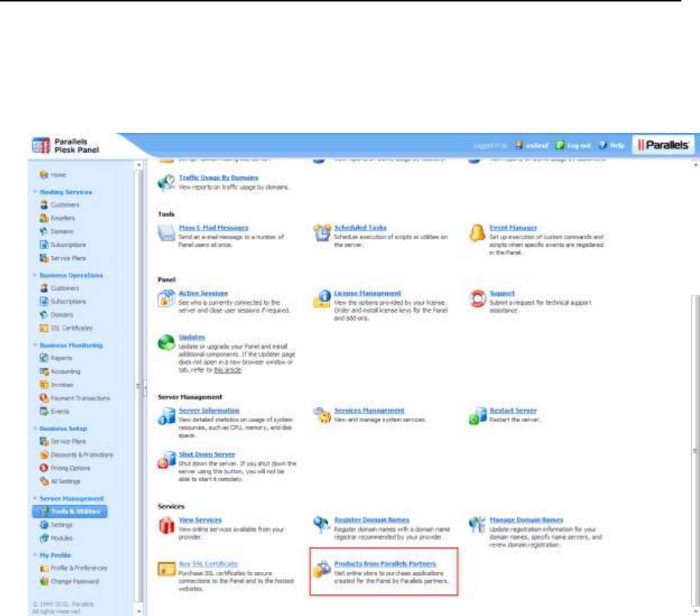Follow the Products from Parallels Partners link
700x616 pixels.
(x=385, y=564)
